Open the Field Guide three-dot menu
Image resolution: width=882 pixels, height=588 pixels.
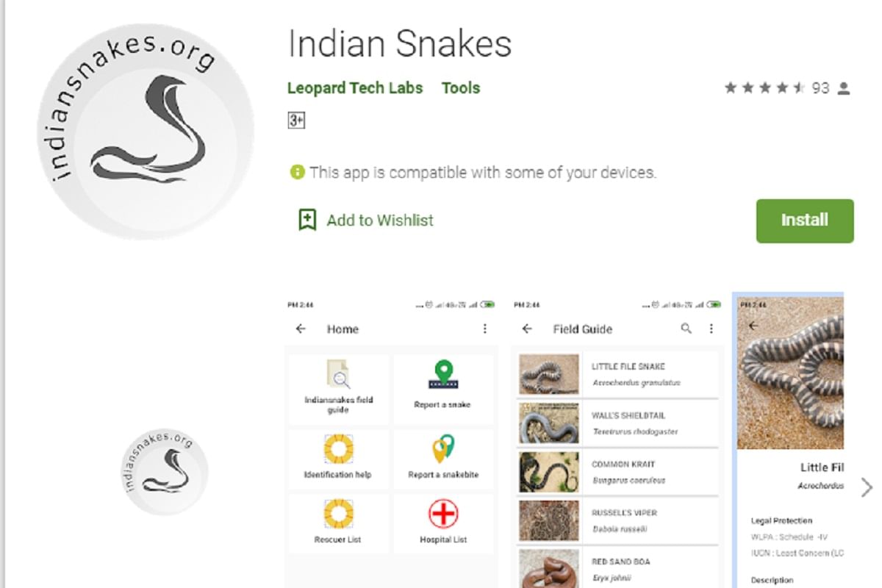pos(711,329)
